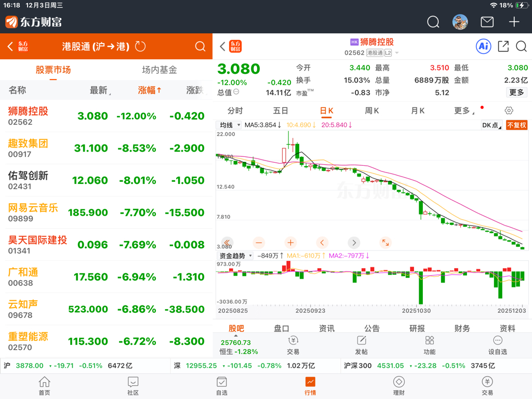532x399 pixels.
Task: Sort list by 最新 price column
Action: [100, 90]
